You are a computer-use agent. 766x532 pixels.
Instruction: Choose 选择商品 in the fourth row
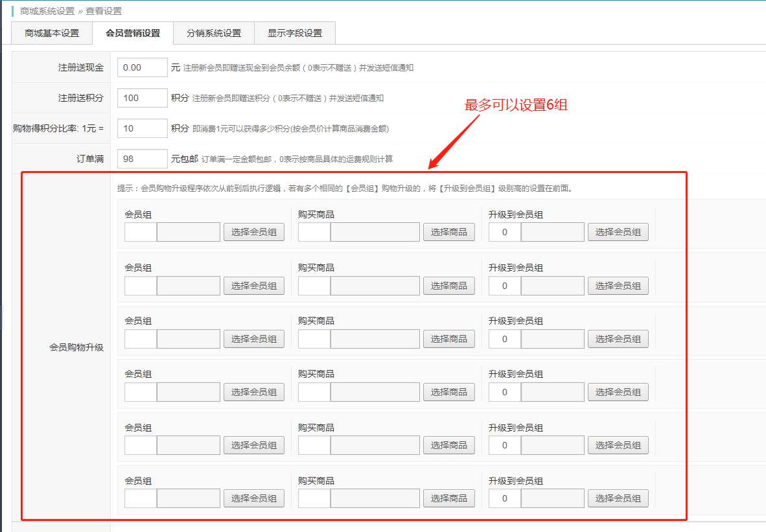coord(448,392)
